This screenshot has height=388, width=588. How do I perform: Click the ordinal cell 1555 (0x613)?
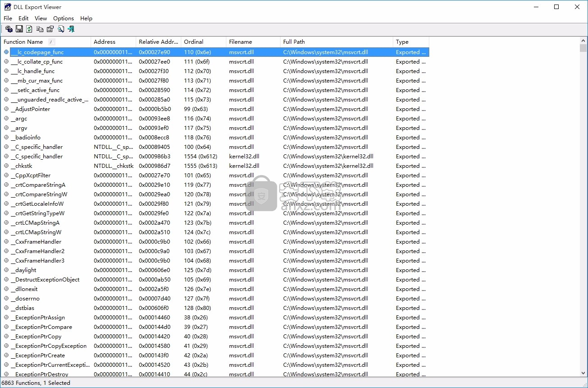click(x=201, y=166)
